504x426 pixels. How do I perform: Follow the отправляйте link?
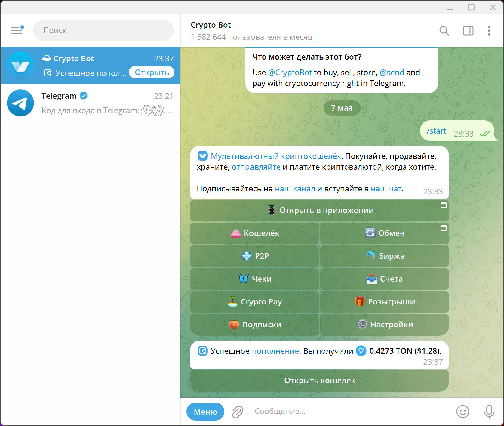pos(256,167)
